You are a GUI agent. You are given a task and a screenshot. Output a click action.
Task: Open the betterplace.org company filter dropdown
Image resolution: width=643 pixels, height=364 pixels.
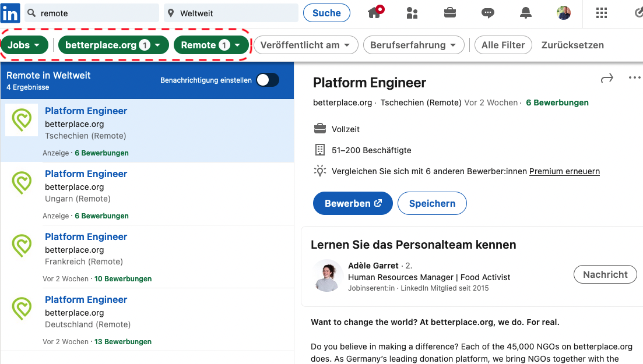click(114, 45)
